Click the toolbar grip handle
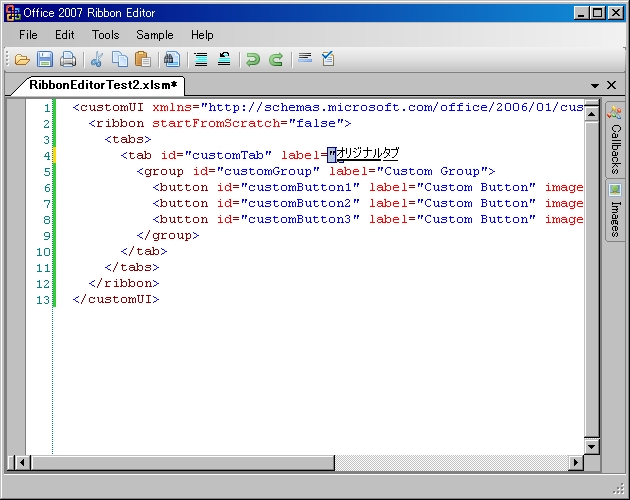 tap(8, 60)
